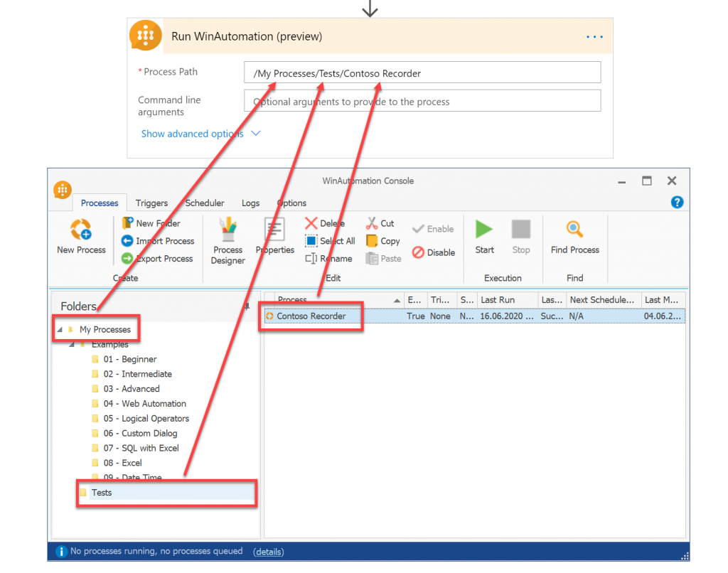Sort by the Process column header

click(339, 300)
